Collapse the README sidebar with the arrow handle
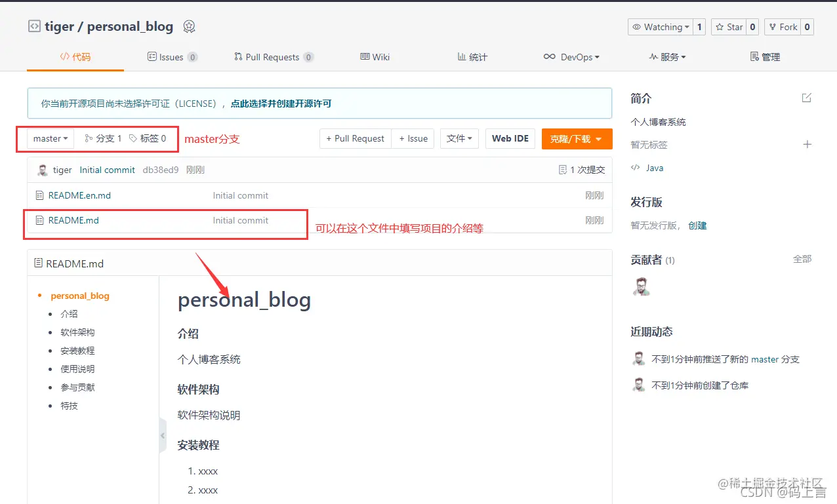Viewport: 837px width, 504px height. tap(163, 435)
